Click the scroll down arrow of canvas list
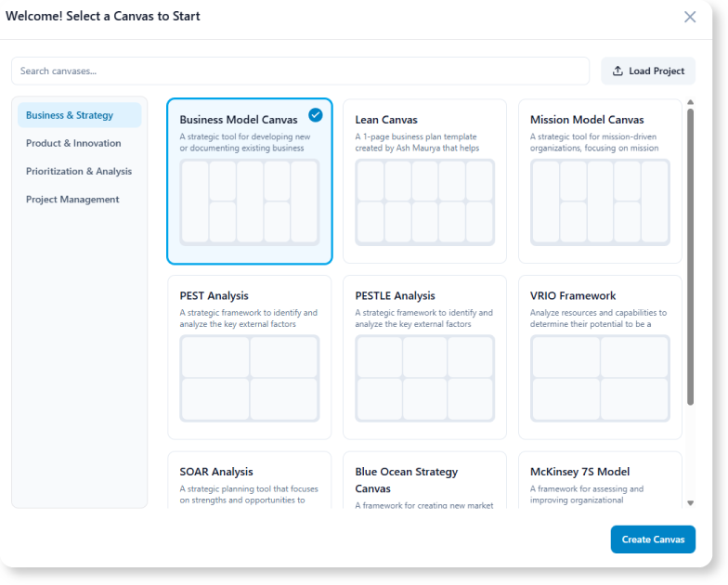The height and width of the screenshot is (585, 728). [x=690, y=502]
